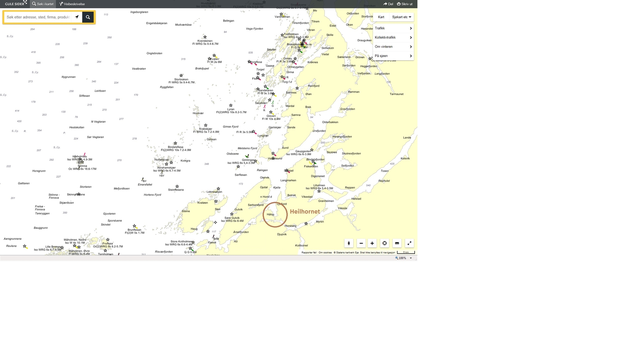Click the 5 km scale bar
The image size is (644, 363).
point(406,252)
